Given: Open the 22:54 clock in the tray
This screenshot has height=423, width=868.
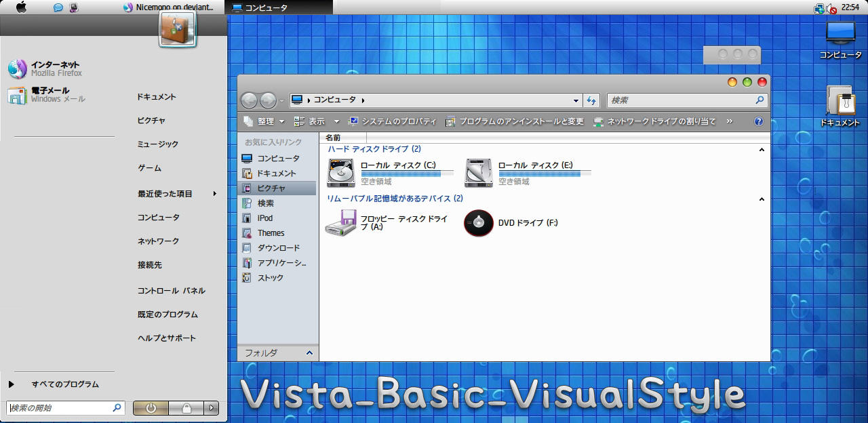Looking at the screenshot, I should coord(850,7).
